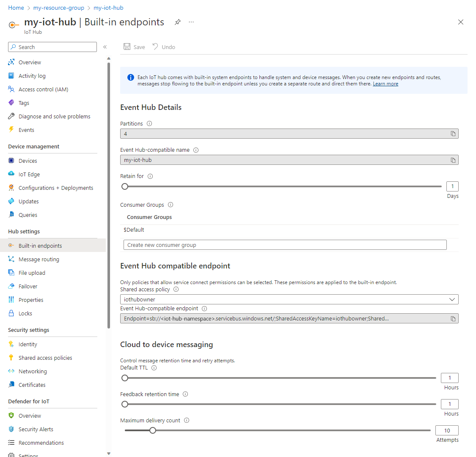The image size is (476, 457).
Task: Click the Maximum delivery count slider handle
Action: point(153,430)
